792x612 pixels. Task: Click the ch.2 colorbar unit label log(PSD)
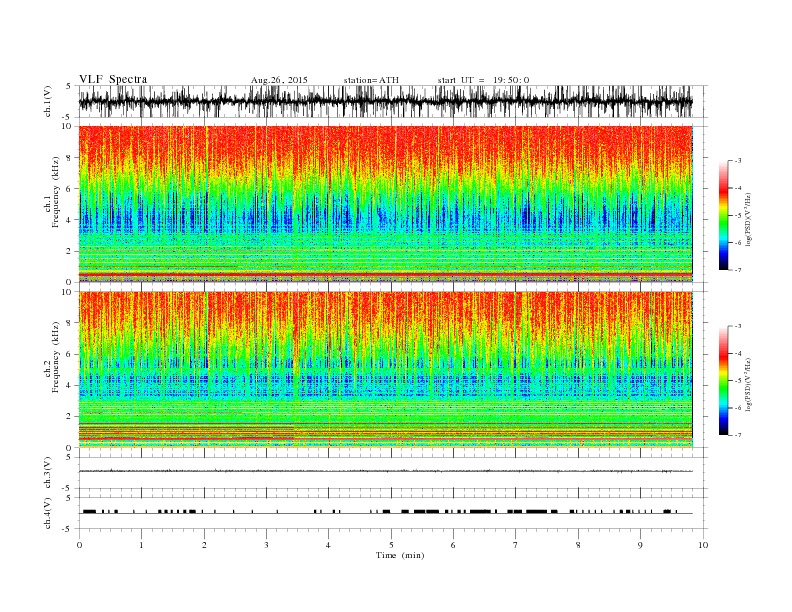click(749, 384)
